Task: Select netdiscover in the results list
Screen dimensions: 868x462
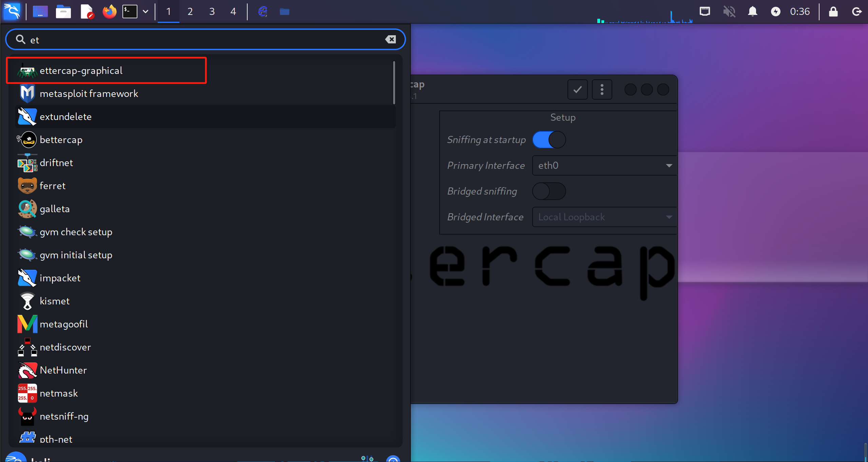Action: pyautogui.click(x=65, y=347)
